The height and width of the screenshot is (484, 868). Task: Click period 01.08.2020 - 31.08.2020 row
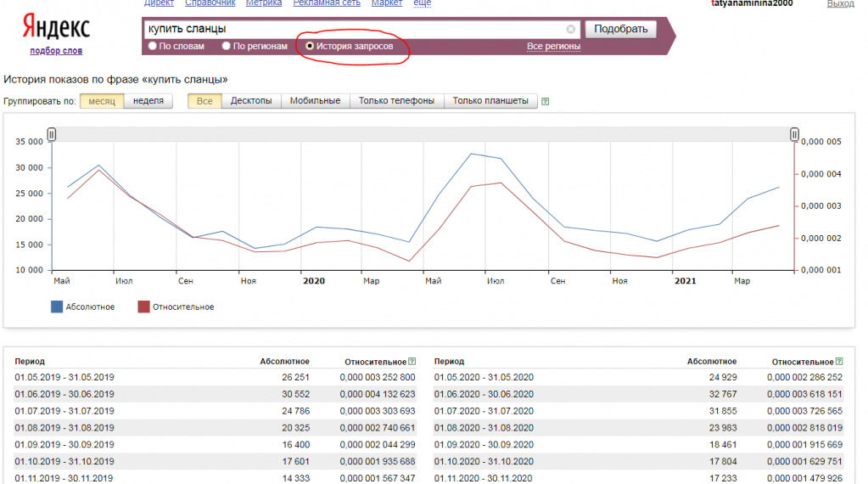(639, 427)
